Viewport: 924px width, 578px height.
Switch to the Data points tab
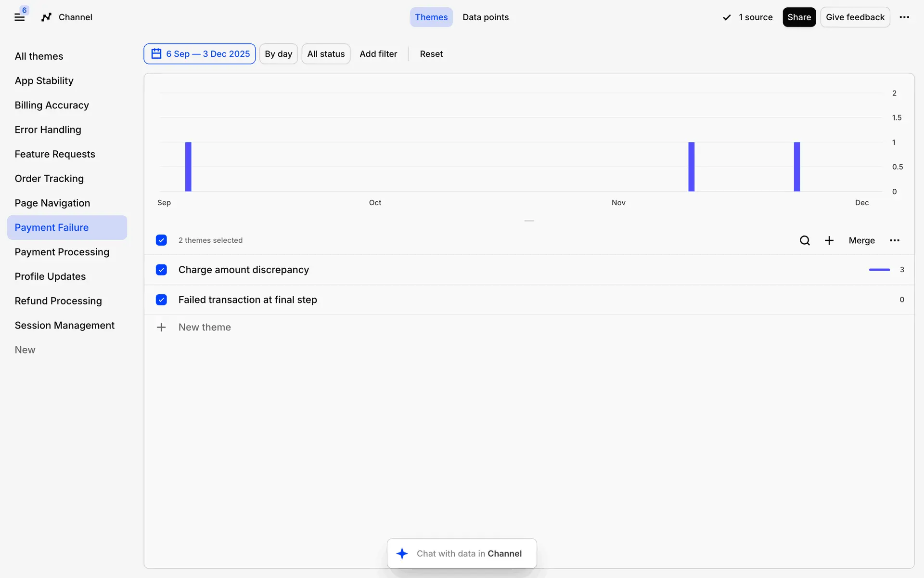[485, 17]
